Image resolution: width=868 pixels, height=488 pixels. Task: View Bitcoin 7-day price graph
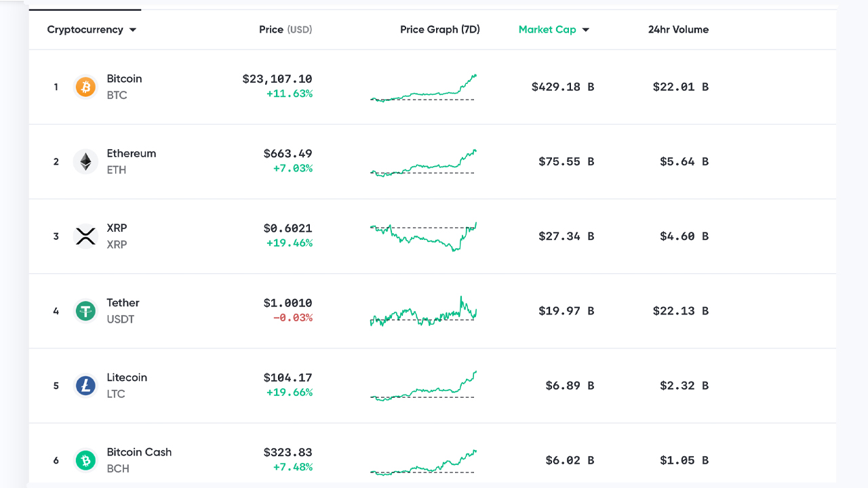[x=424, y=87]
